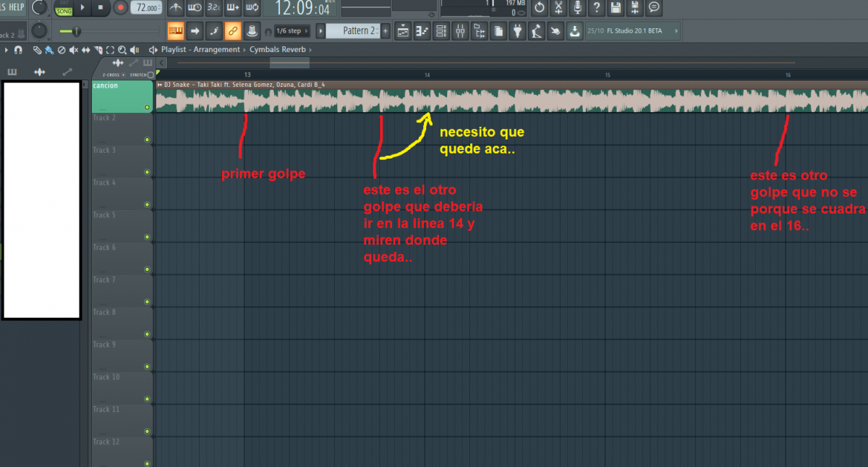This screenshot has width=868, height=467.
Task: Click the red Record button
Action: pyautogui.click(x=119, y=8)
